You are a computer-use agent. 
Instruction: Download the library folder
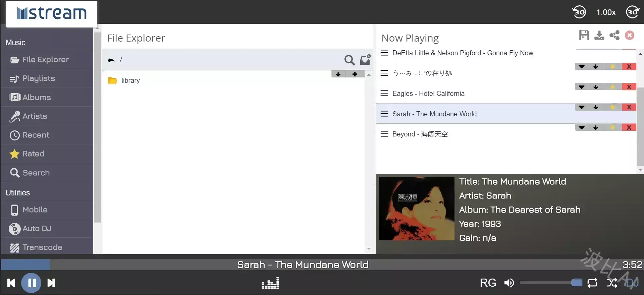click(338, 74)
